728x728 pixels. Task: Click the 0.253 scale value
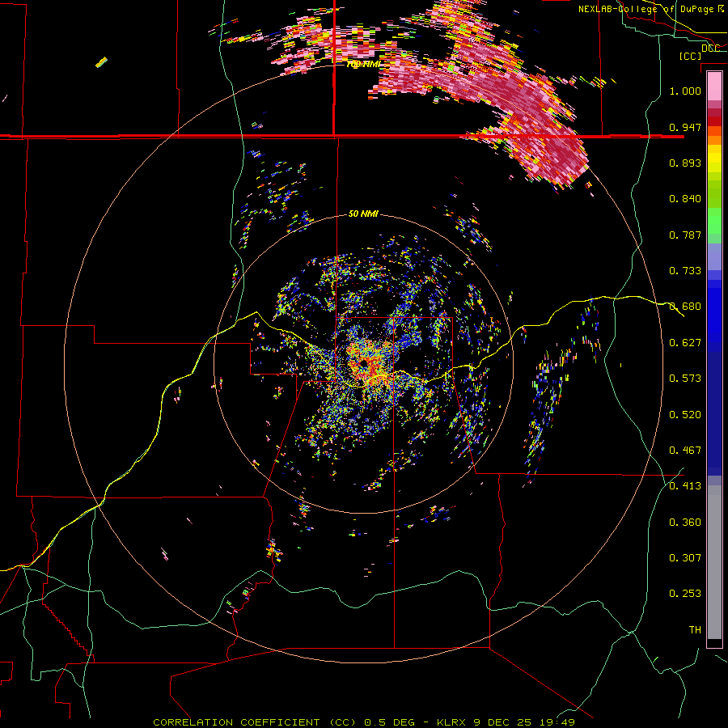tap(685, 594)
